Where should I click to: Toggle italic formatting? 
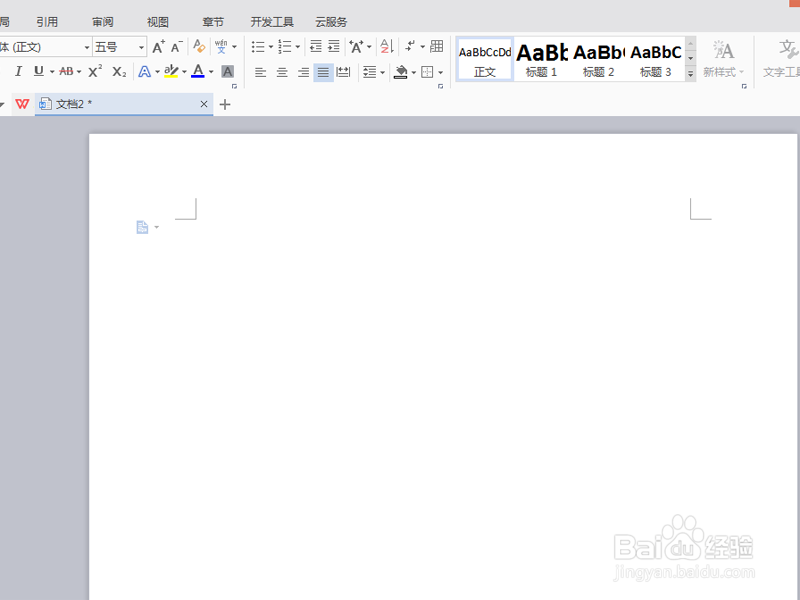click(x=18, y=71)
